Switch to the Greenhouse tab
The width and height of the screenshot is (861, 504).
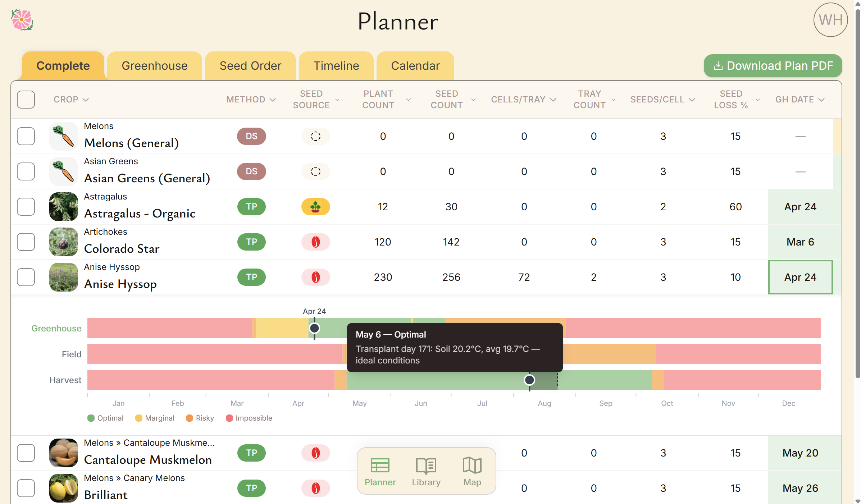tap(154, 66)
